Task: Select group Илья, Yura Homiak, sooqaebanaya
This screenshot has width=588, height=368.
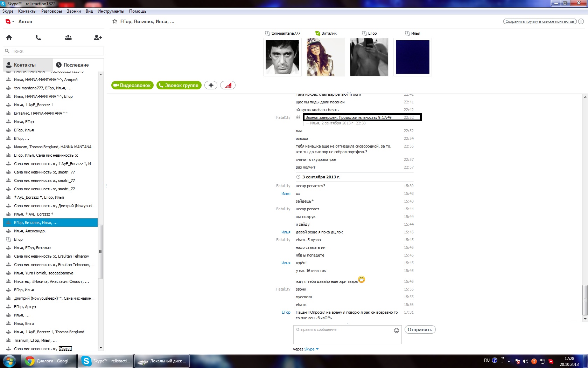Action: (50, 273)
